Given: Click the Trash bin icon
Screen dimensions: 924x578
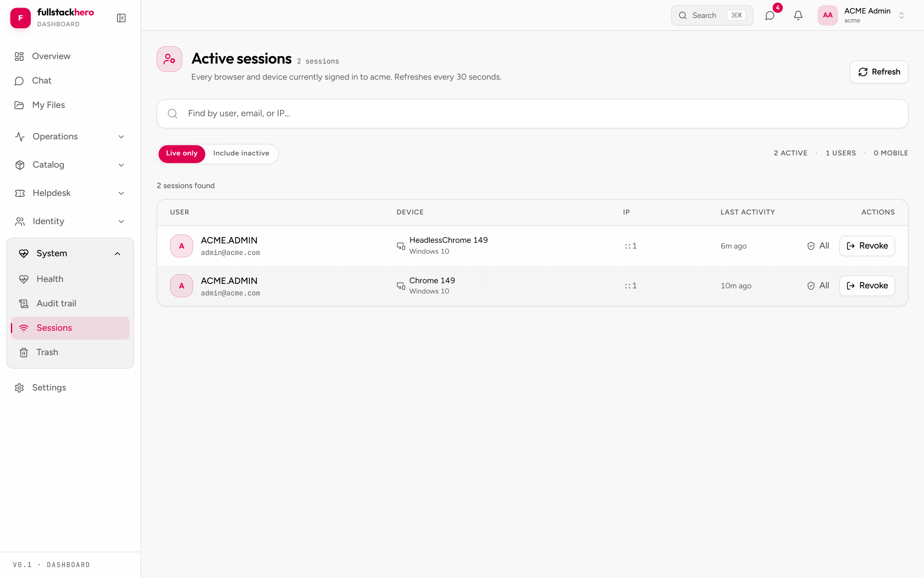Looking at the screenshot, I should [24, 353].
